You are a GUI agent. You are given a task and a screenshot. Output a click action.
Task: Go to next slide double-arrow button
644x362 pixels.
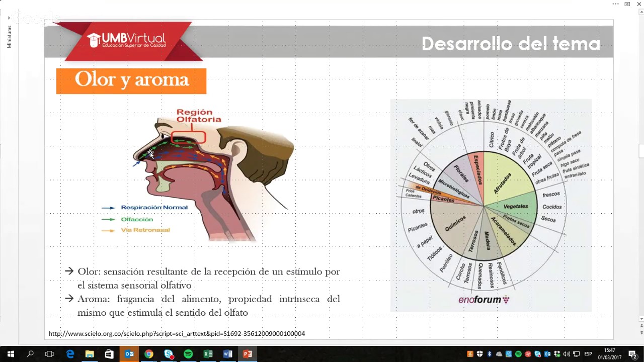(641, 332)
